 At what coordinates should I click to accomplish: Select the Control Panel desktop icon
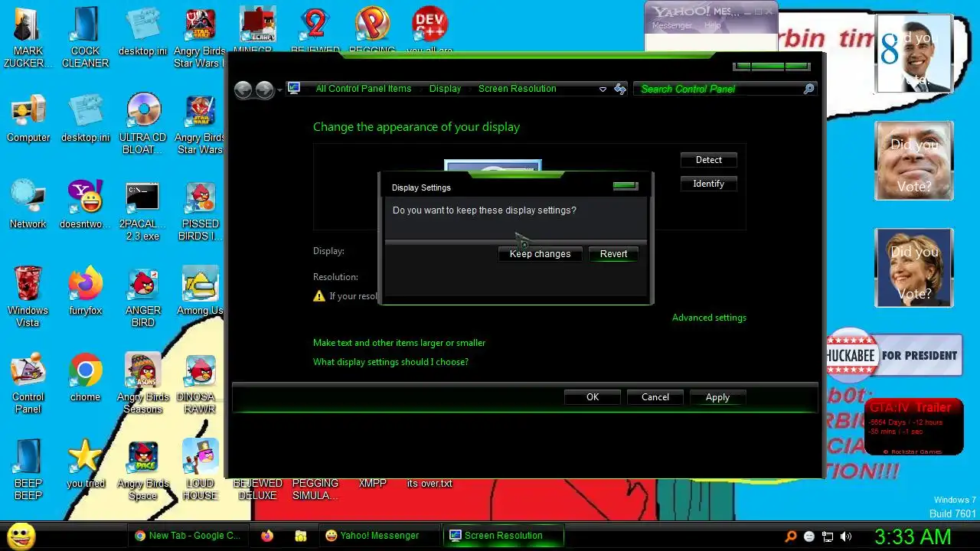[x=28, y=383]
